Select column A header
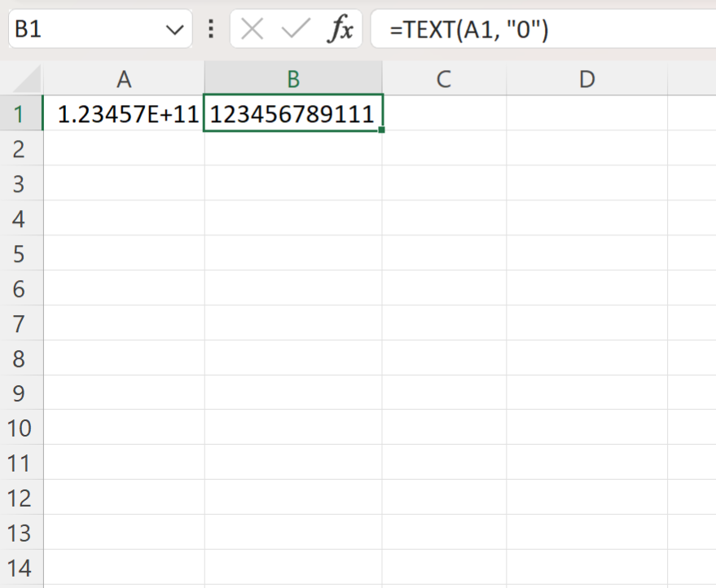716x588 pixels. tap(124, 78)
